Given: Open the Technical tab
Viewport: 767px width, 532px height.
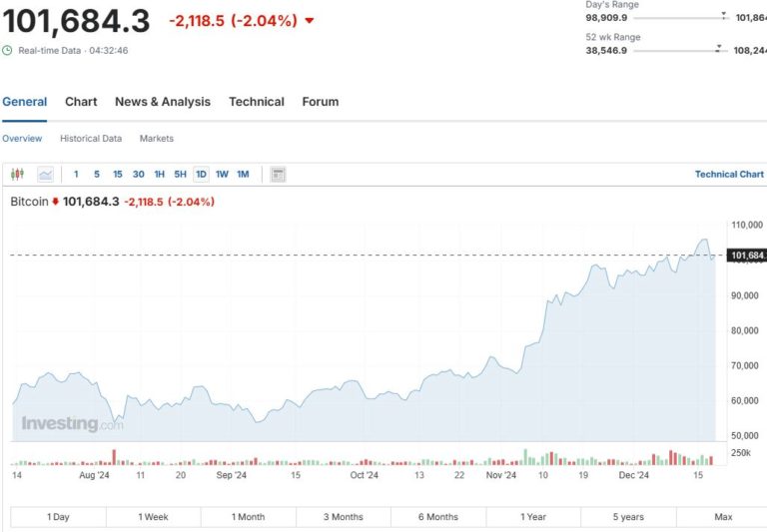Looking at the screenshot, I should [257, 102].
